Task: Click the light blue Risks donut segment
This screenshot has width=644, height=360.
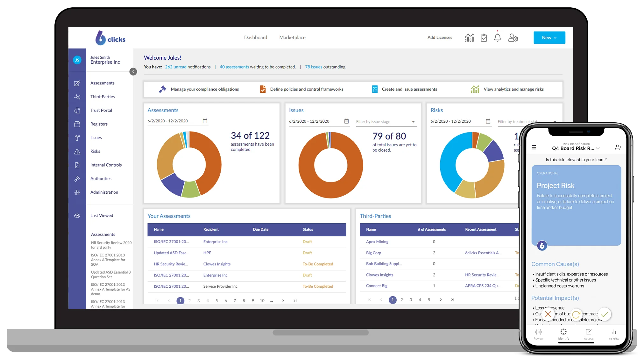Action: (448, 162)
